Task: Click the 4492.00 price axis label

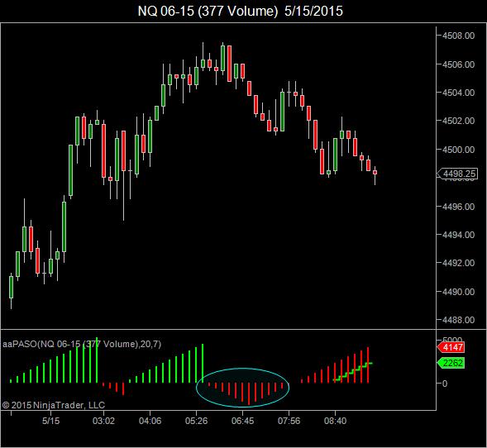Action: 458,263
